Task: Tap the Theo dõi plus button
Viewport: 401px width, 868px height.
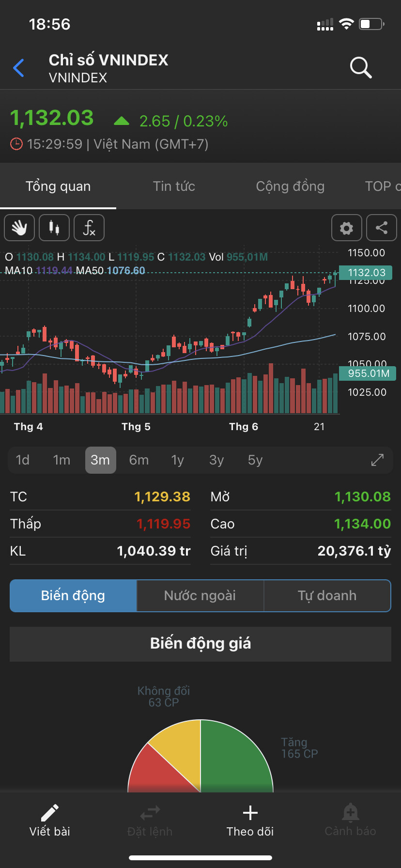Action: pos(250,814)
